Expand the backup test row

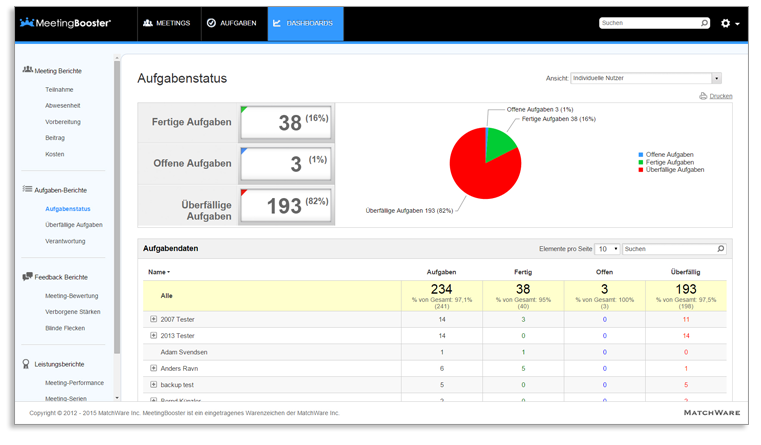[153, 385]
